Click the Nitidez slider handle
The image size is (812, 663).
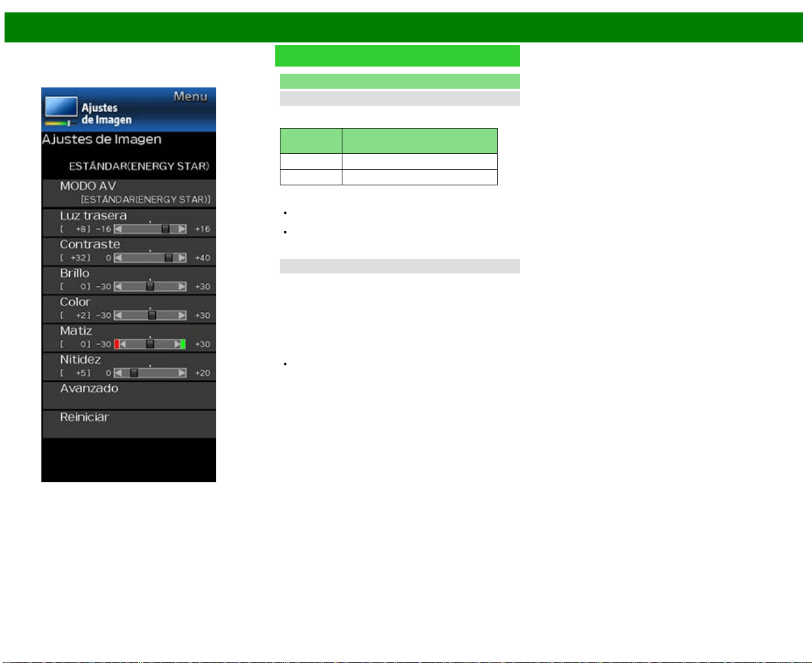(x=134, y=373)
